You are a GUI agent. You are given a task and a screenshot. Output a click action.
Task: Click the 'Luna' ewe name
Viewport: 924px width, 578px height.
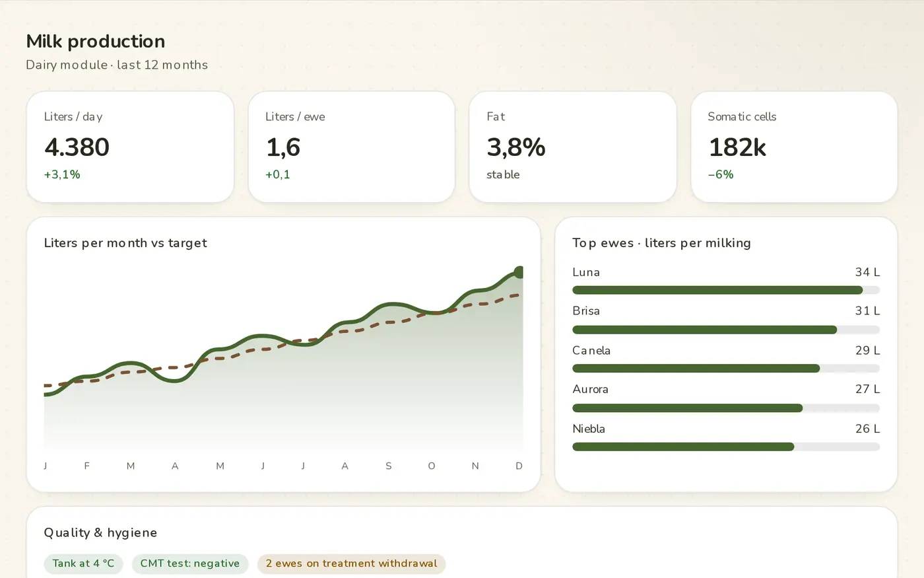coord(586,272)
